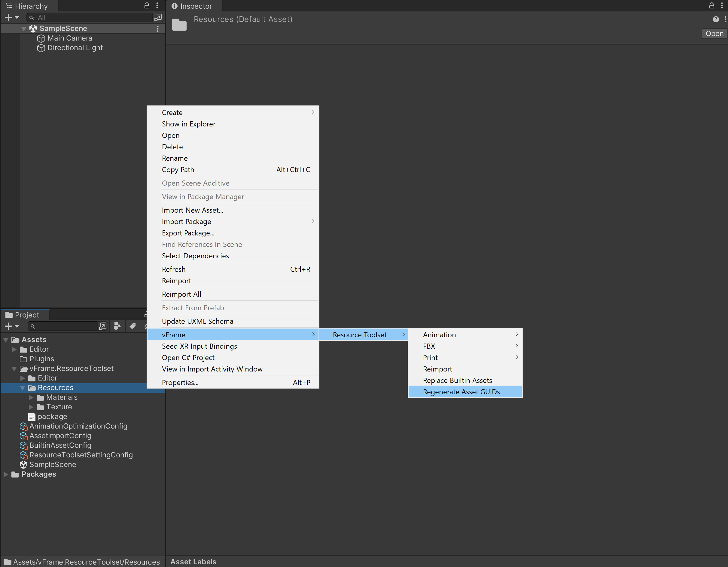This screenshot has height=567, width=728.
Task: Click Hierarchy panel more options icon
Action: pos(157,6)
